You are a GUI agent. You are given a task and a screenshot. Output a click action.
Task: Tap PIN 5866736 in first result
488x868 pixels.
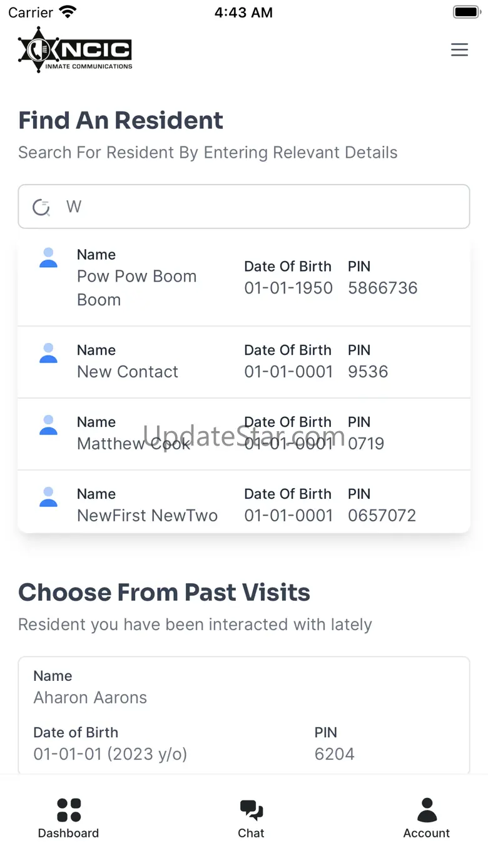tap(382, 288)
